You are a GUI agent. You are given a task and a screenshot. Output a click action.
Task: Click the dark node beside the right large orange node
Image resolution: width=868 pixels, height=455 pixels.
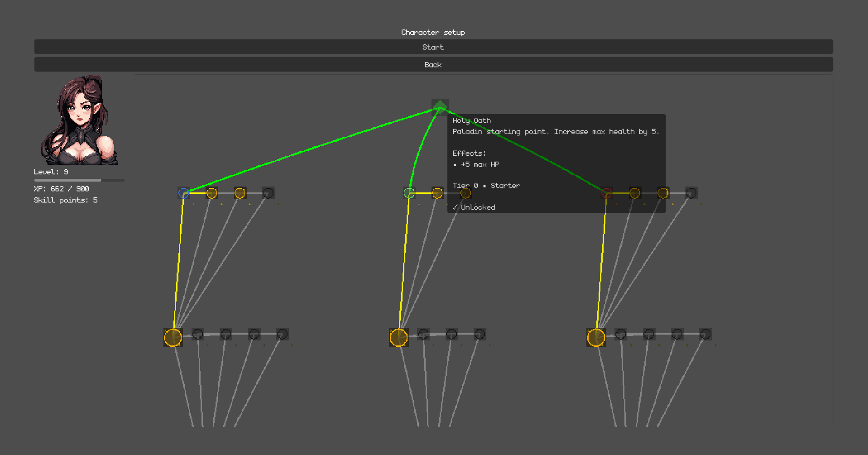coord(621,334)
